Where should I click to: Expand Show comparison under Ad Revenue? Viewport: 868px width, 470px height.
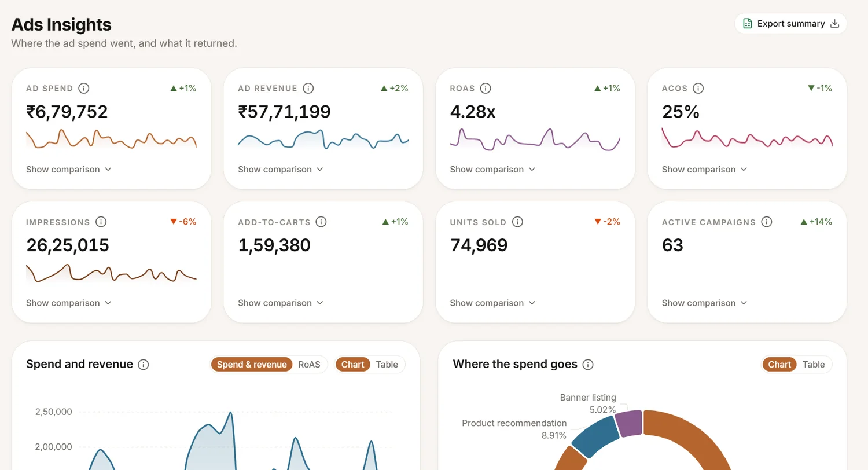pos(280,170)
